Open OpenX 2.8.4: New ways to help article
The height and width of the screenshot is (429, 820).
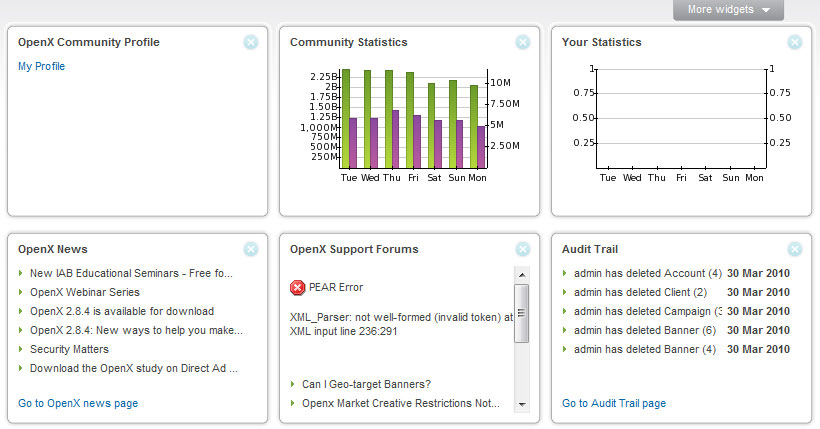coord(136,330)
